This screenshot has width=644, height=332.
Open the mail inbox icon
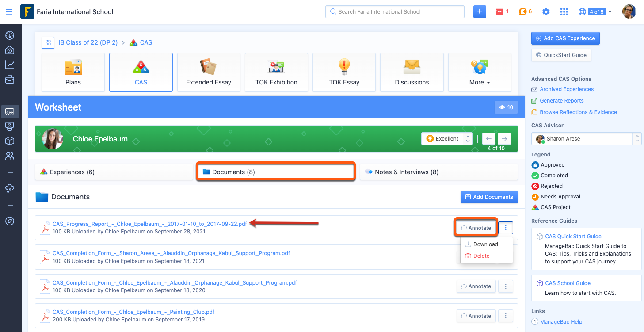(502, 12)
